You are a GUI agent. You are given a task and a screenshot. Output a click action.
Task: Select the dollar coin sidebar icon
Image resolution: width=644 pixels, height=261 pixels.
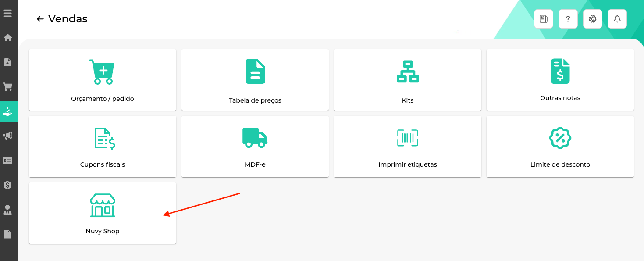(7, 185)
